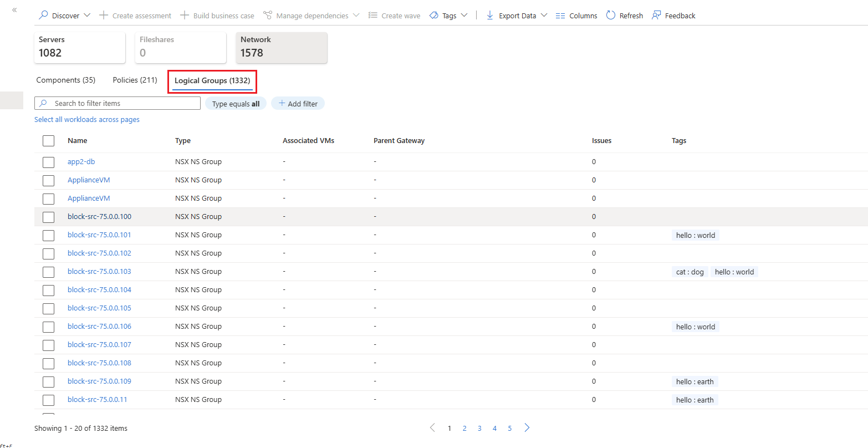Open the Export Data dropdown arrow
868x448 pixels.
click(544, 16)
